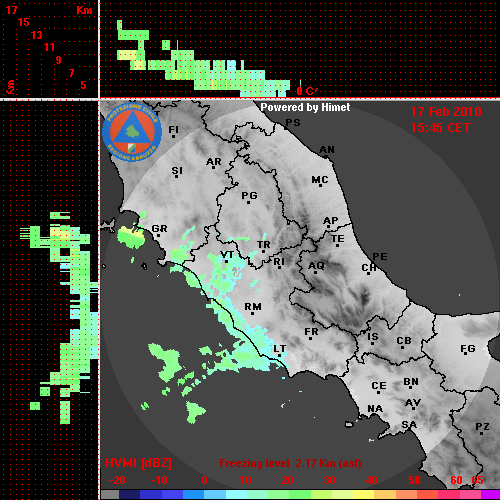This screenshot has height=500, width=500.
Task: Click the AQ city label
Action: 316,266
